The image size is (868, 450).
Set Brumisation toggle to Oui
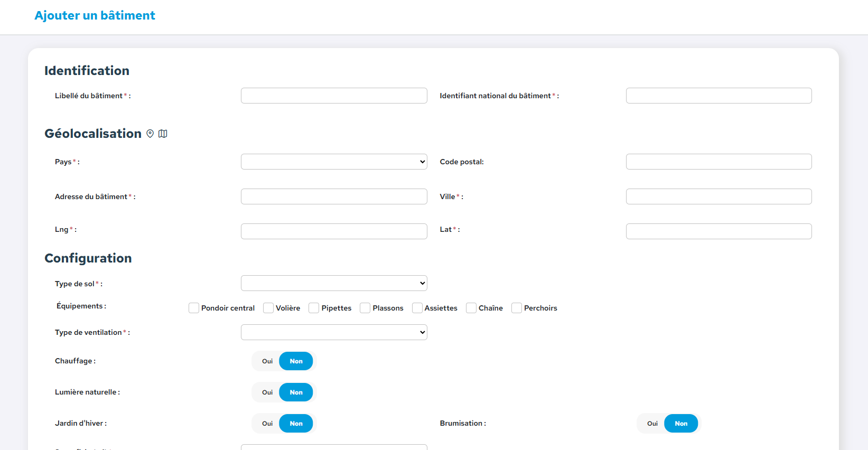[x=652, y=424]
